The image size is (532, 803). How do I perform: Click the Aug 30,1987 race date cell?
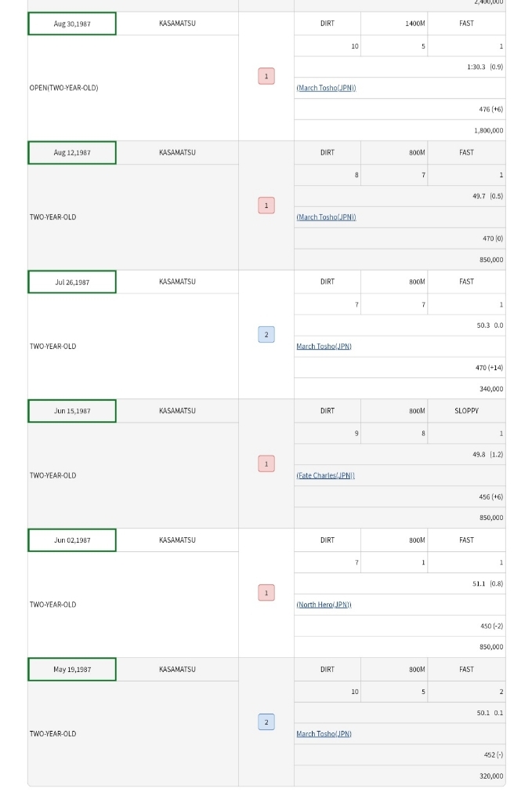[x=72, y=24]
